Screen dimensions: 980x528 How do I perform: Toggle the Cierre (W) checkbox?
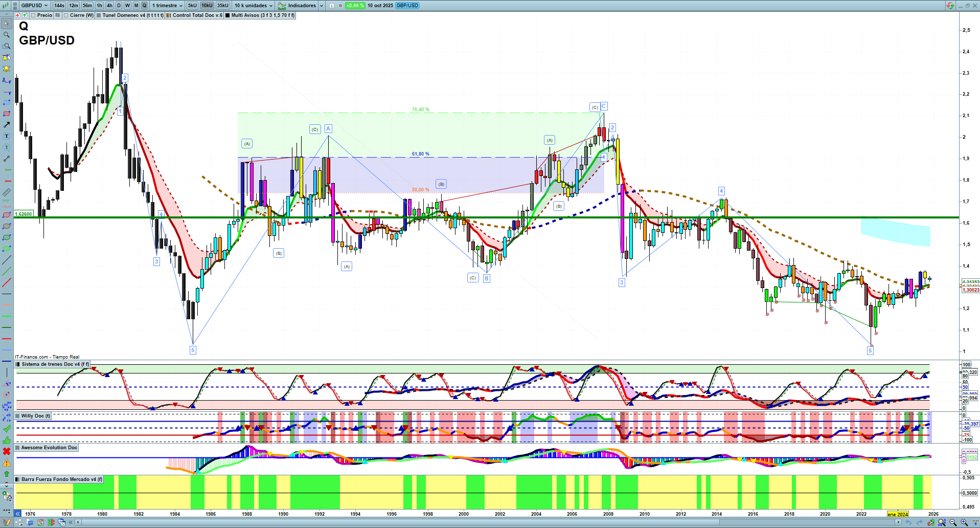pos(66,15)
